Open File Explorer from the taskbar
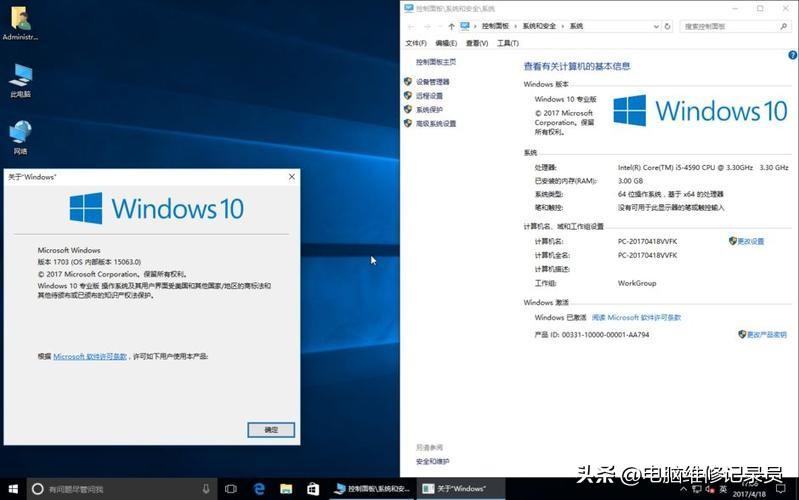Viewport: 799px width, 500px height. [286, 489]
